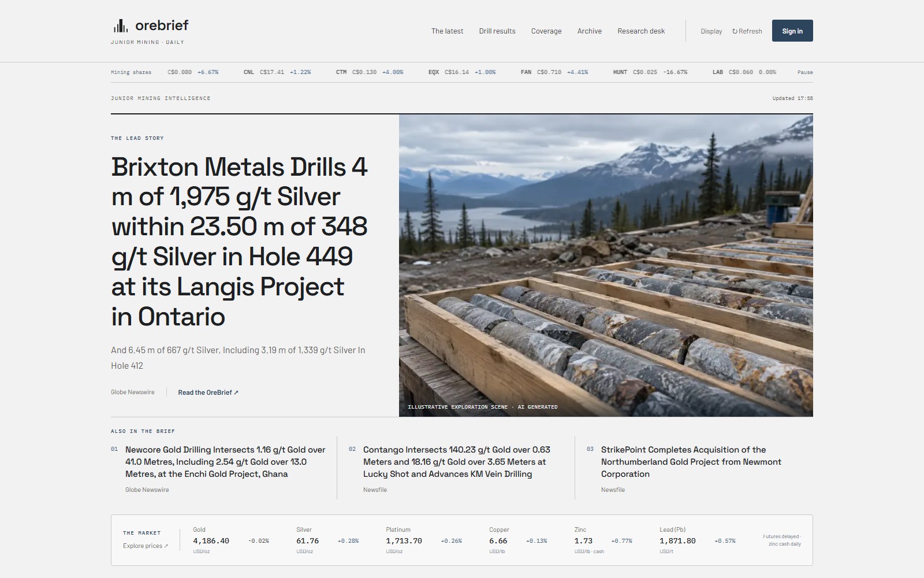Screen dimensions: 924x578
Task: Go to Drill results page
Action: (497, 31)
